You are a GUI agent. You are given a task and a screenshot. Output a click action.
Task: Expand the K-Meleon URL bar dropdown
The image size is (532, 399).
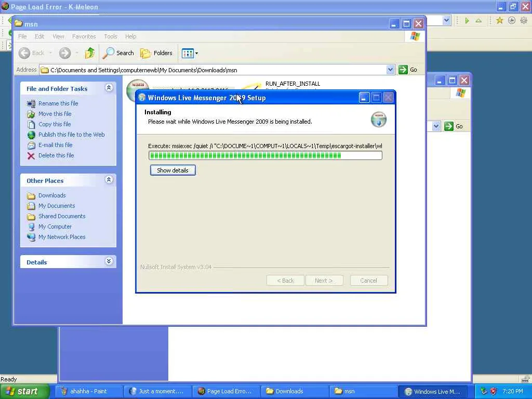coord(446,20)
